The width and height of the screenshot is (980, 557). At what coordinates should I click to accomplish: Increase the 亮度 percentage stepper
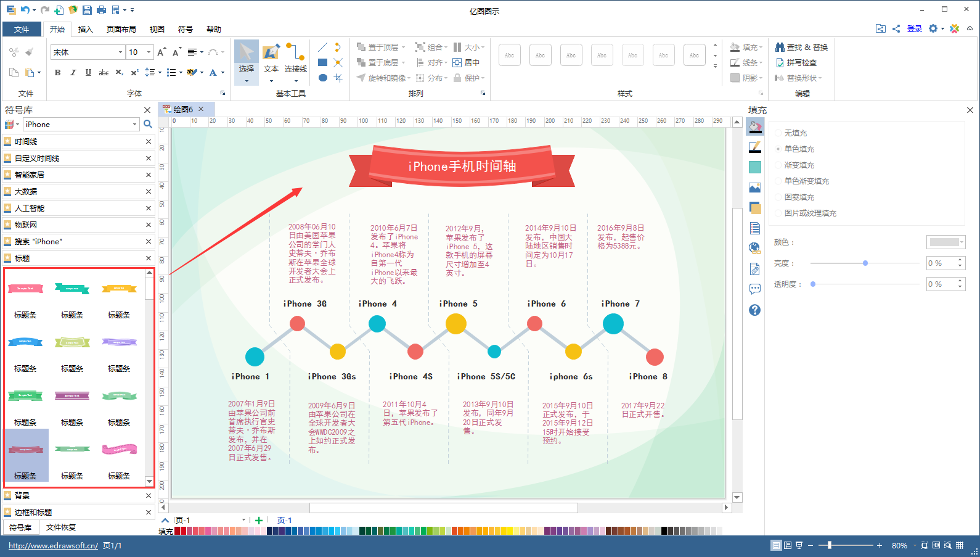[x=960, y=260]
